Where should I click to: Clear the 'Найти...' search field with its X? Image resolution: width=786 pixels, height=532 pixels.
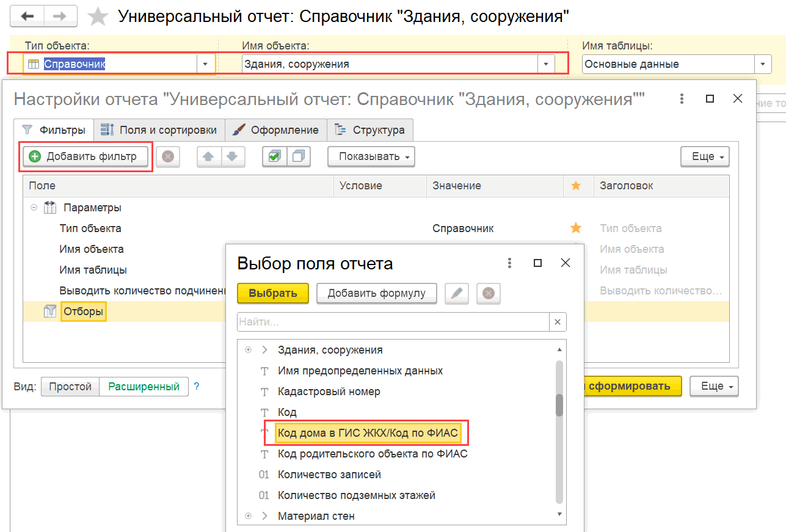tap(557, 322)
